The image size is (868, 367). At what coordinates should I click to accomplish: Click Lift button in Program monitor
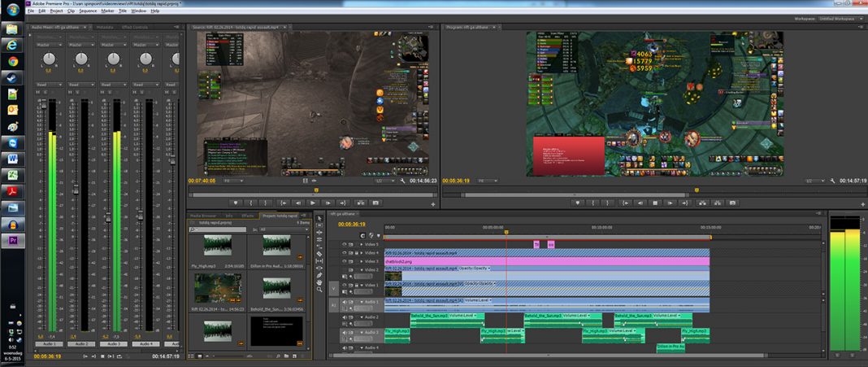(703, 203)
